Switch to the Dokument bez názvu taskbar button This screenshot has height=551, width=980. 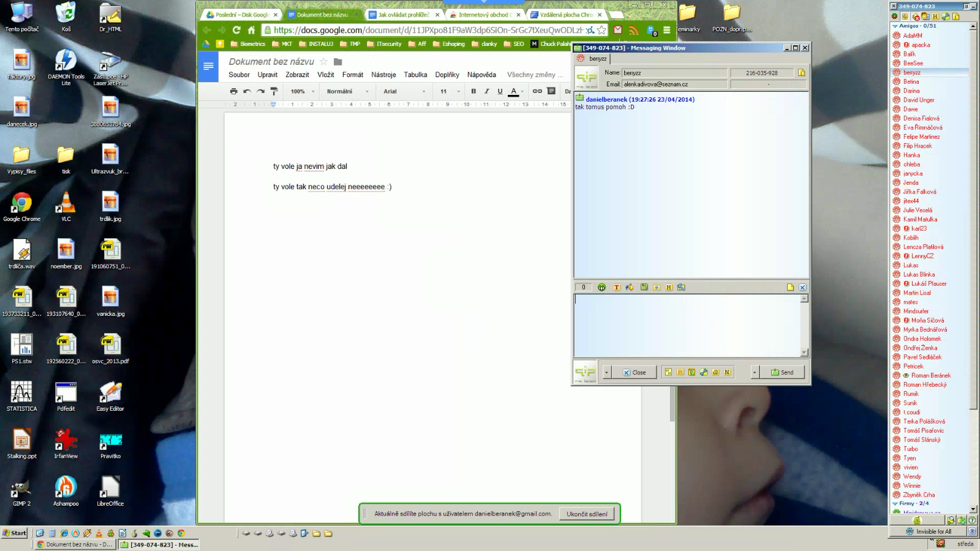click(75, 544)
